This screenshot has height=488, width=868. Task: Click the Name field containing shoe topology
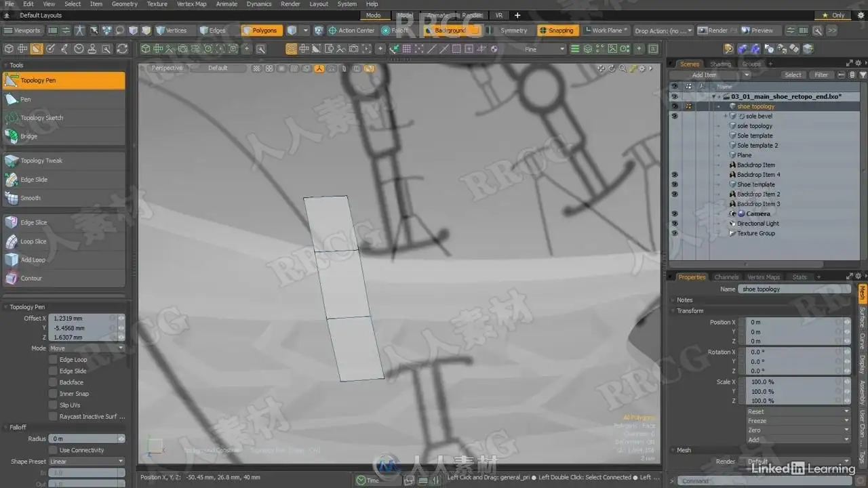click(794, 289)
